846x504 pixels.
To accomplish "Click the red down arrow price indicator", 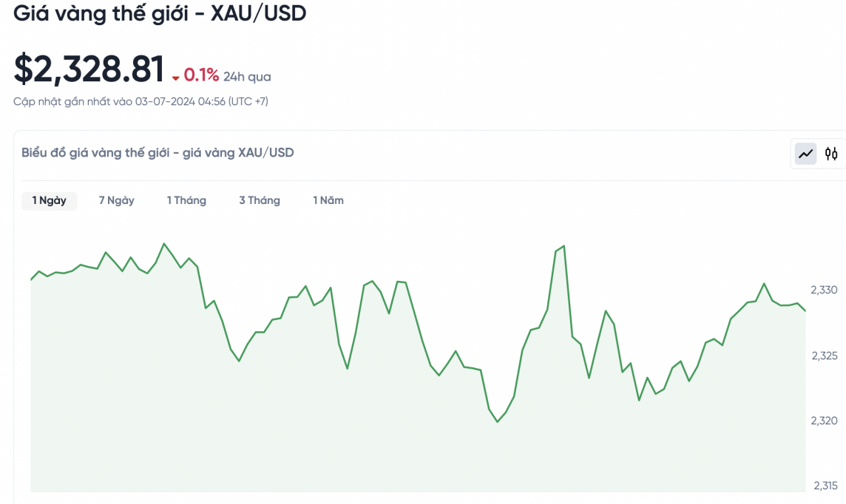I will tap(176, 78).
